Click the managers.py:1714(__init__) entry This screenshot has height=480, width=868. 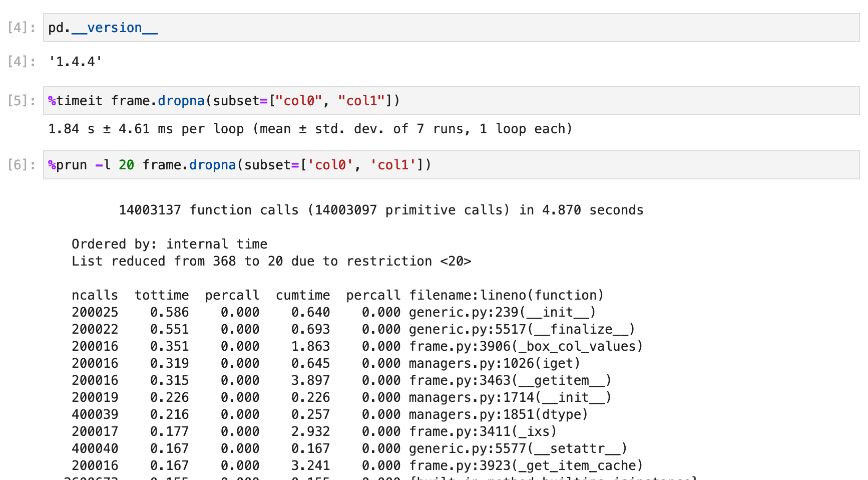[510, 397]
